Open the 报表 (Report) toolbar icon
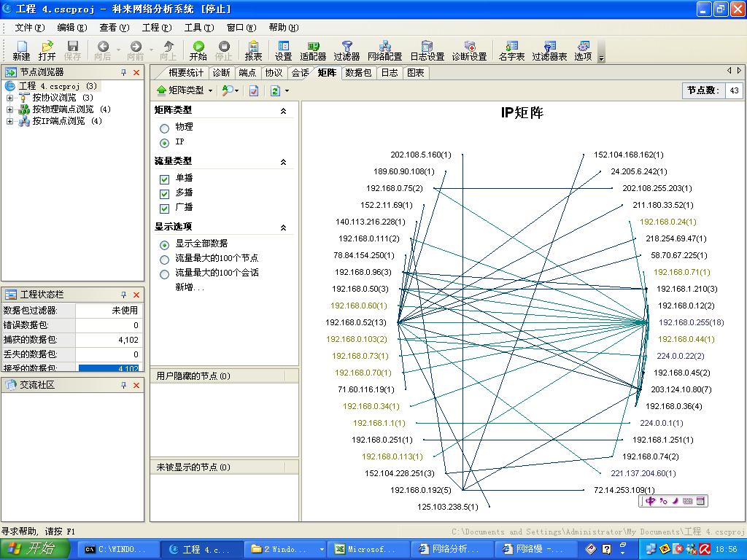The height and width of the screenshot is (560, 747). pyautogui.click(x=253, y=50)
